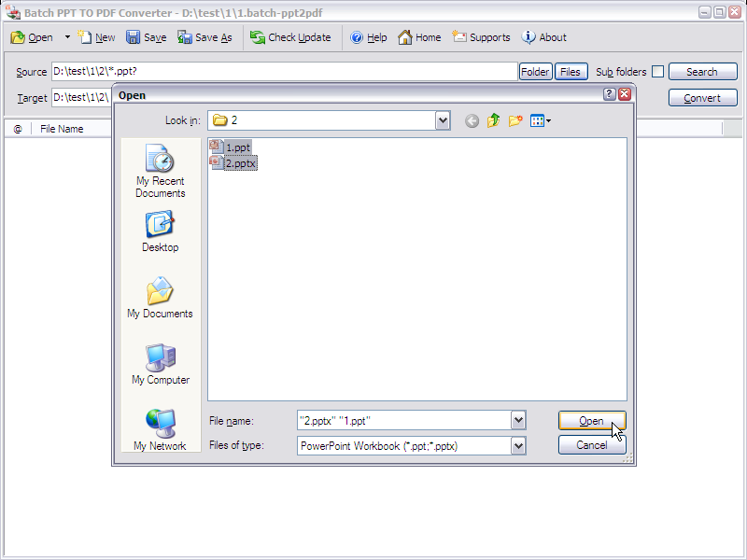
Task: Go up one folder level icon
Action: click(493, 120)
